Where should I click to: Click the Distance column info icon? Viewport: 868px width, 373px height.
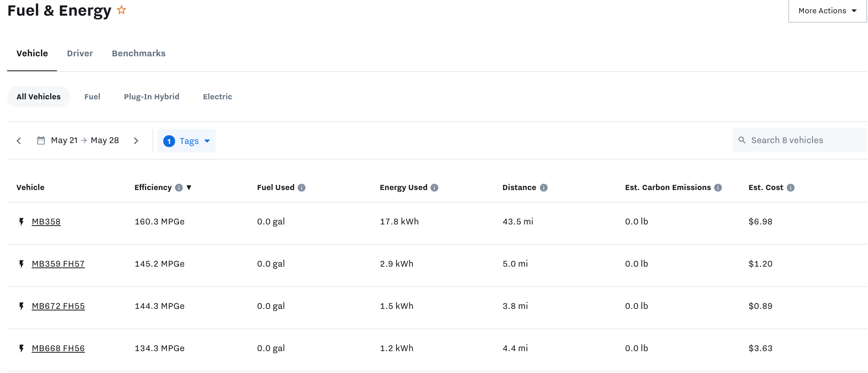click(543, 187)
